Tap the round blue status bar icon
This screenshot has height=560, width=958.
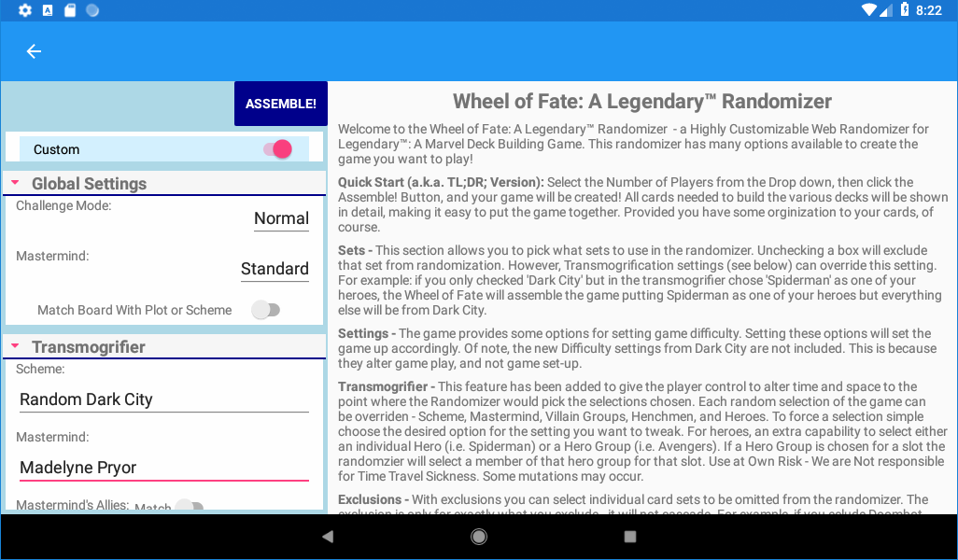92,10
